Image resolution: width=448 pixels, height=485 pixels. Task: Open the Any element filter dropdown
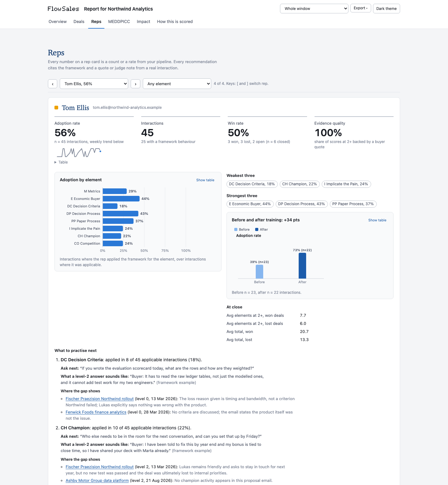pos(177,84)
